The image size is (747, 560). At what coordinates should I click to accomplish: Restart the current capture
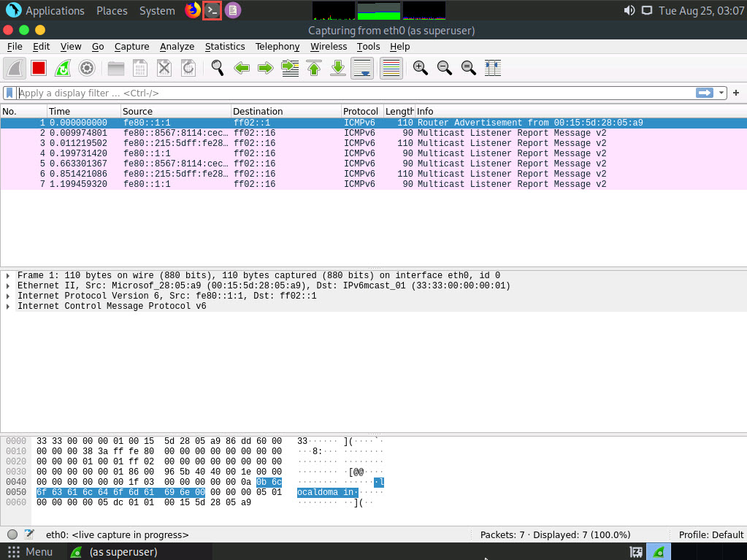tap(62, 68)
